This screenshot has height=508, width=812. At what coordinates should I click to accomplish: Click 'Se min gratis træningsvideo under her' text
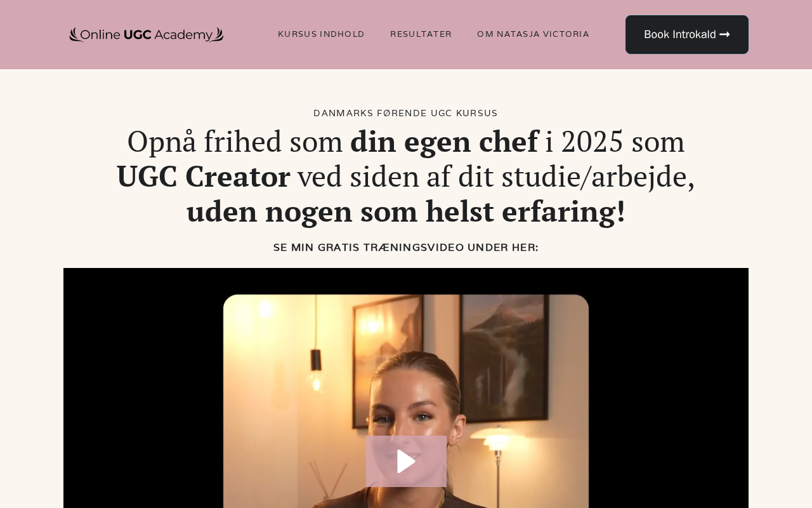pyautogui.click(x=406, y=248)
